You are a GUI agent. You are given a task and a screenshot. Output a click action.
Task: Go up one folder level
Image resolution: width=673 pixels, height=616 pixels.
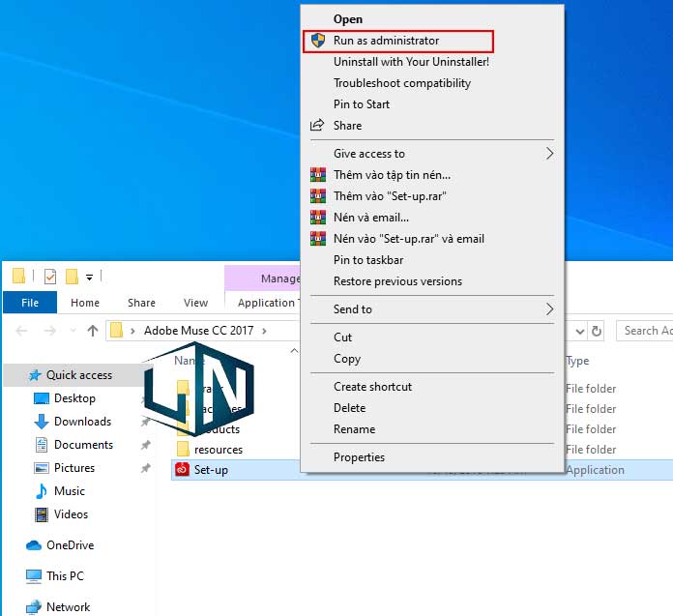pyautogui.click(x=93, y=331)
